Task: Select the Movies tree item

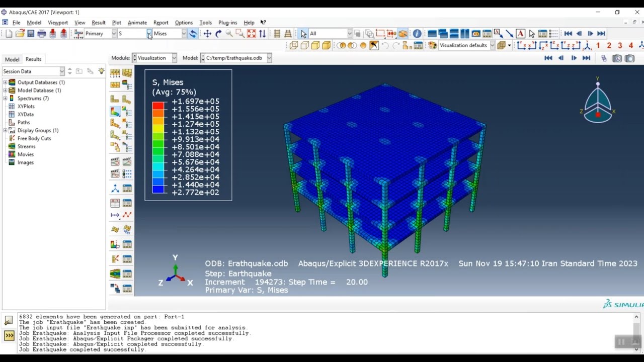Action: [26, 155]
